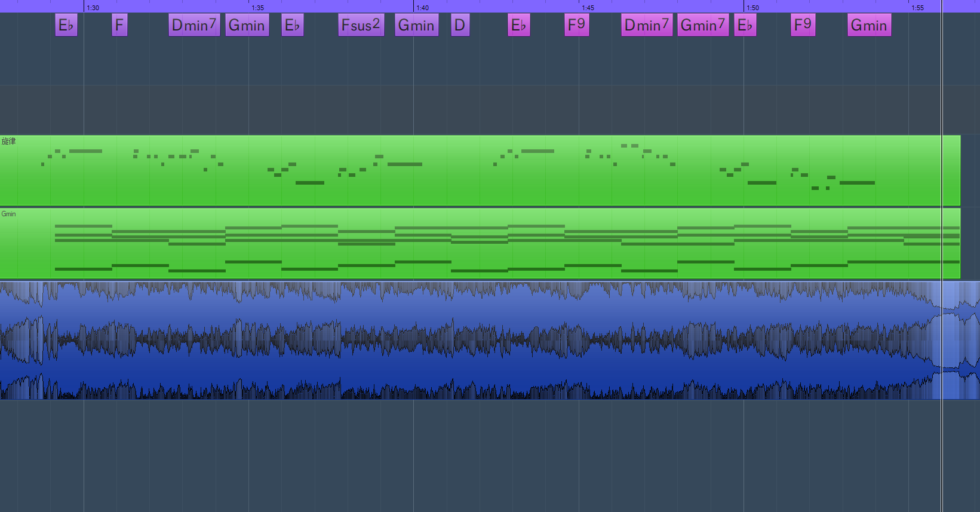Screen dimensions: 980x512
Task: Select the Dmin7 chord marker before Gmin7
Action: click(647, 25)
